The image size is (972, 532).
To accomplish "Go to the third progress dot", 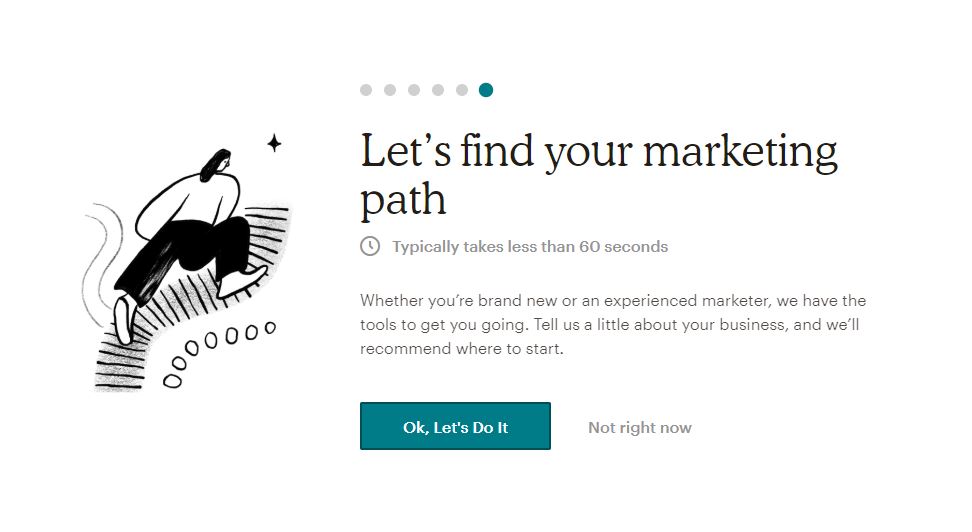I will coord(414,90).
